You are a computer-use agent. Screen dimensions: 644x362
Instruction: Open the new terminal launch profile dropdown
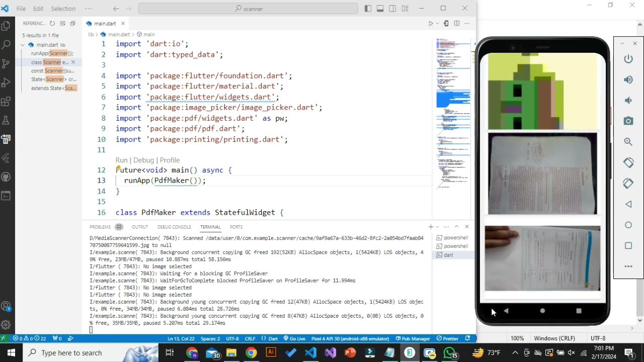tap(437, 227)
